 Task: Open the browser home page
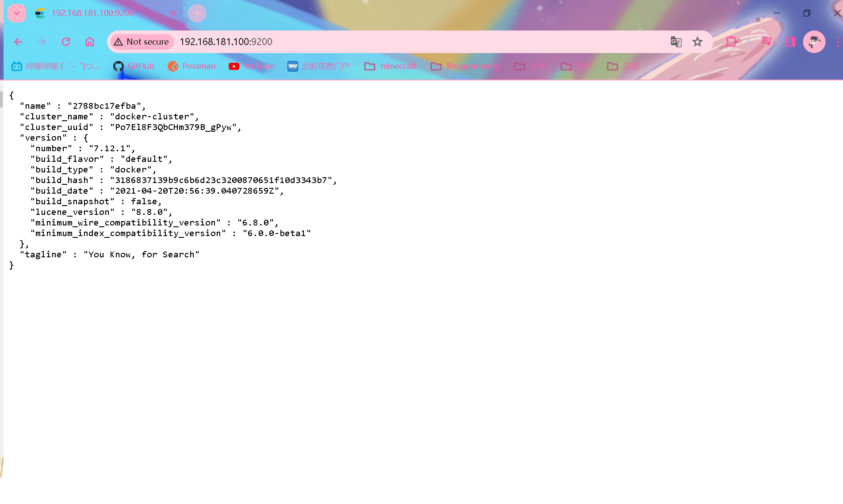click(90, 42)
